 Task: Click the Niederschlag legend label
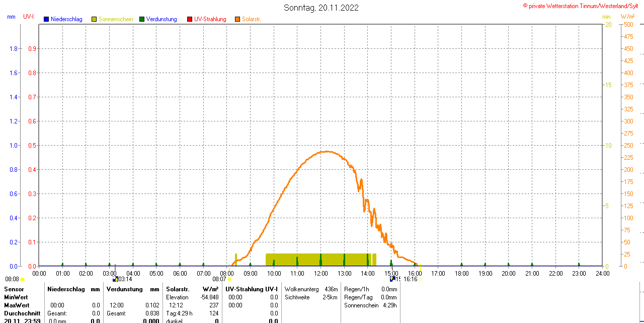(x=66, y=19)
